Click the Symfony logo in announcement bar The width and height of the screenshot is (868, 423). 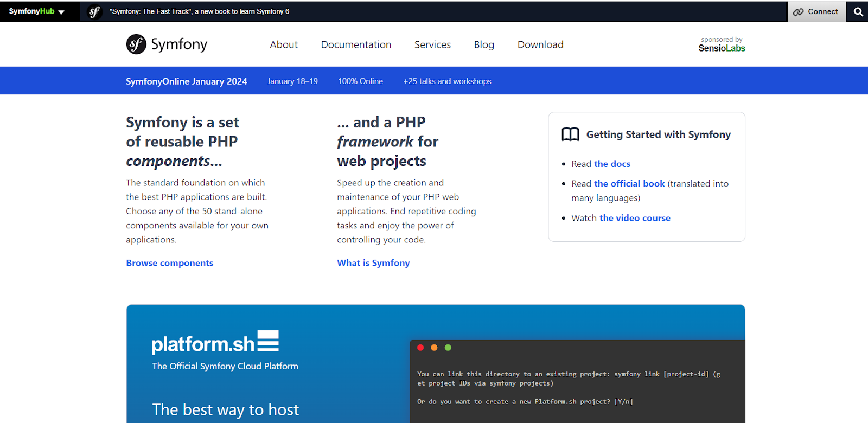click(94, 11)
